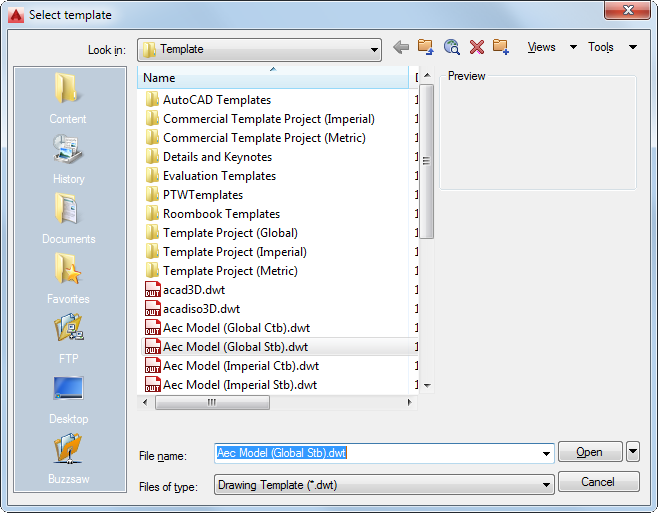Click the Aec Model (Global Ctb).dwt file icon

pos(152,327)
